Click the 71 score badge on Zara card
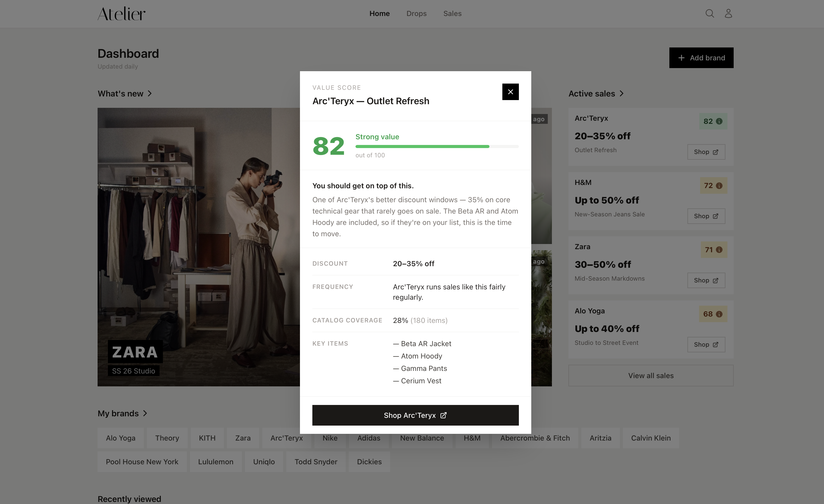824x504 pixels. pyautogui.click(x=714, y=250)
